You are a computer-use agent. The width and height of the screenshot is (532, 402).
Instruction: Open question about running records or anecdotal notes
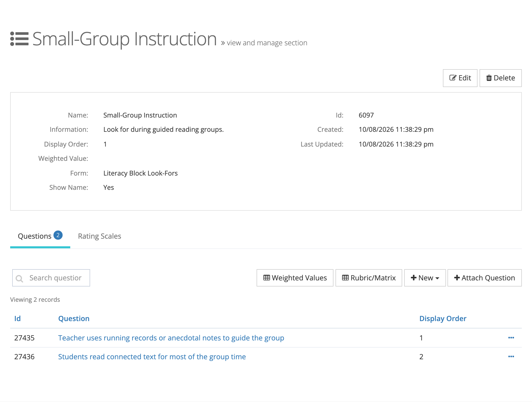[x=171, y=338]
